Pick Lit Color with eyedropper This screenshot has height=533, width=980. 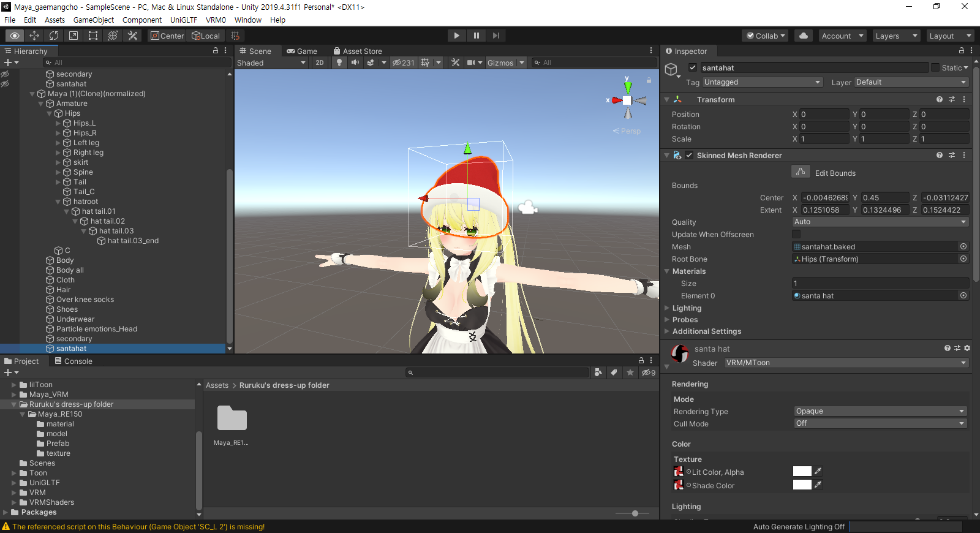[818, 471]
